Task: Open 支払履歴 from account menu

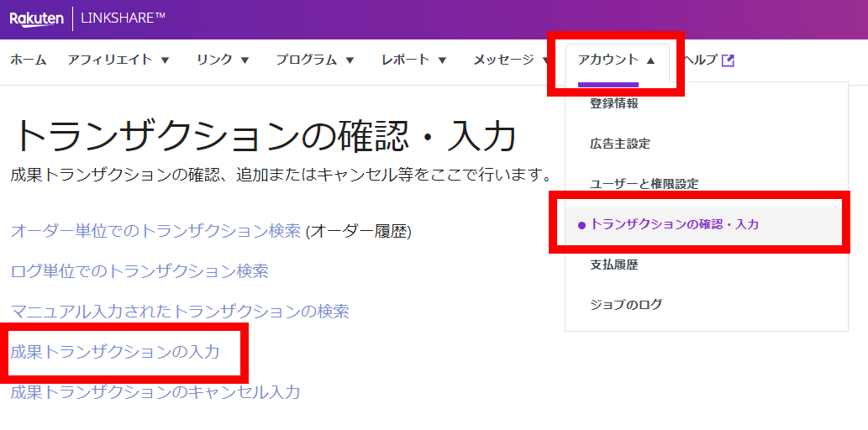Action: click(x=613, y=265)
